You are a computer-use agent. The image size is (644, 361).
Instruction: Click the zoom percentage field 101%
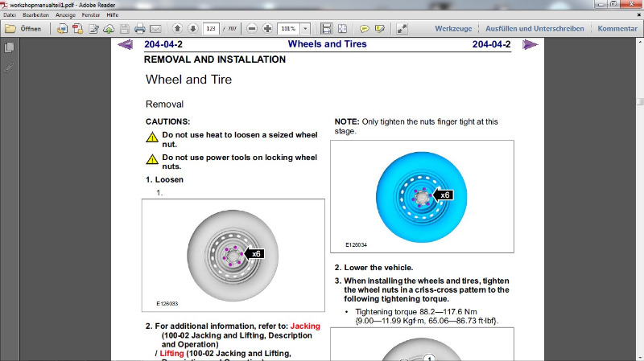pyautogui.click(x=289, y=29)
